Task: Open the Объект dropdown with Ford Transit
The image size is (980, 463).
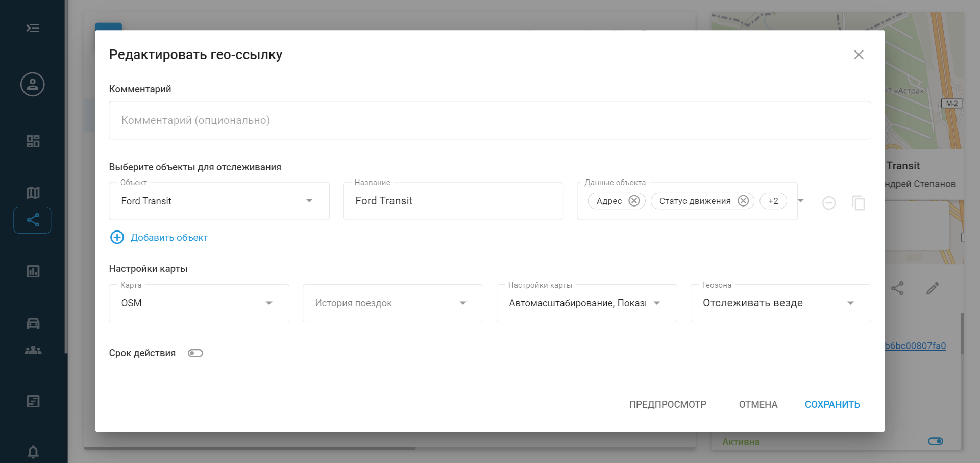Action: click(219, 201)
